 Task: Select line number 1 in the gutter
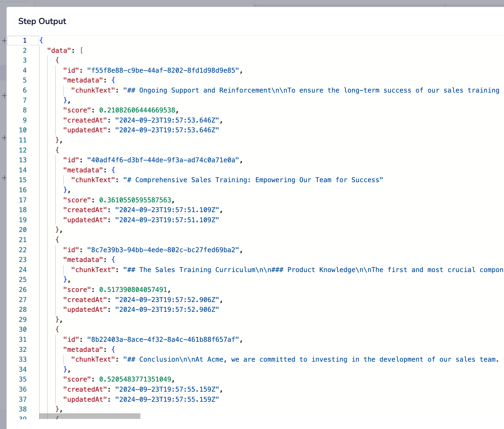pos(25,41)
